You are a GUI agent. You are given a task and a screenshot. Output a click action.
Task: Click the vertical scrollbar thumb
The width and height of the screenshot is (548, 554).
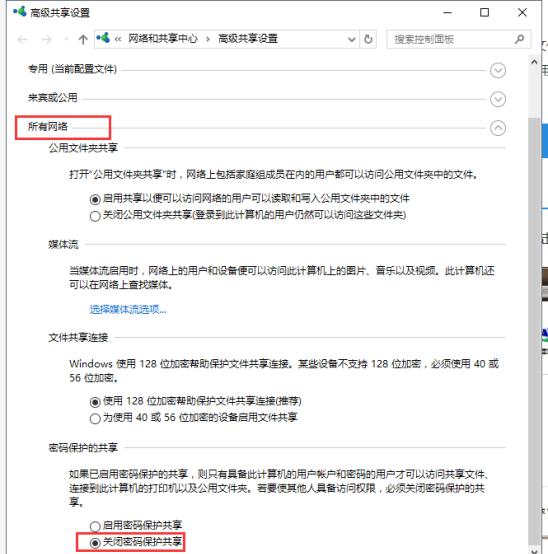(x=534, y=331)
